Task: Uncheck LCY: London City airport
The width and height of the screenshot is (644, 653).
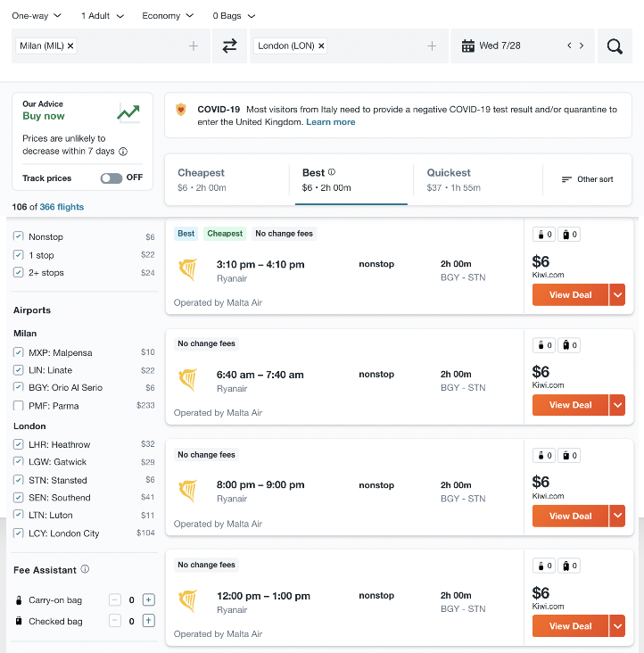Action: pos(19,533)
